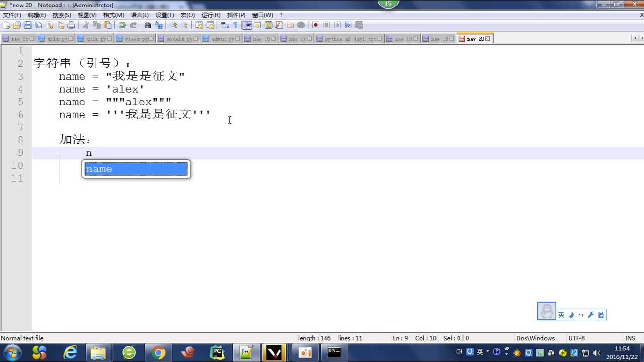Click the volume speaker tray icon

tap(597, 352)
